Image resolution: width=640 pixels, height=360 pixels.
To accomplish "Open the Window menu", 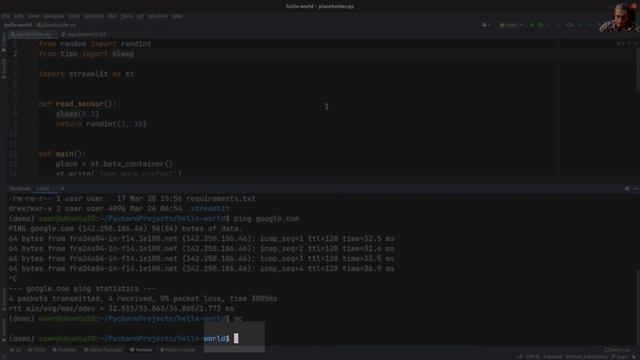I will tap(158, 16).
